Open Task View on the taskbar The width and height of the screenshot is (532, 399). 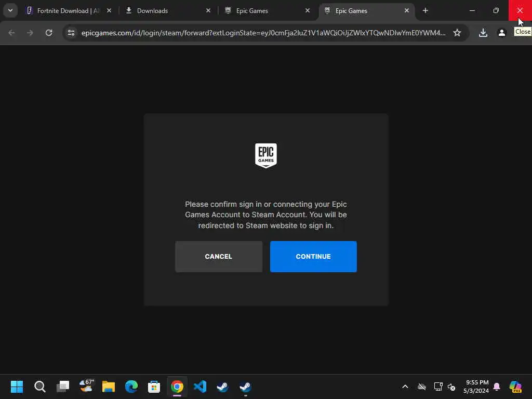(63, 387)
